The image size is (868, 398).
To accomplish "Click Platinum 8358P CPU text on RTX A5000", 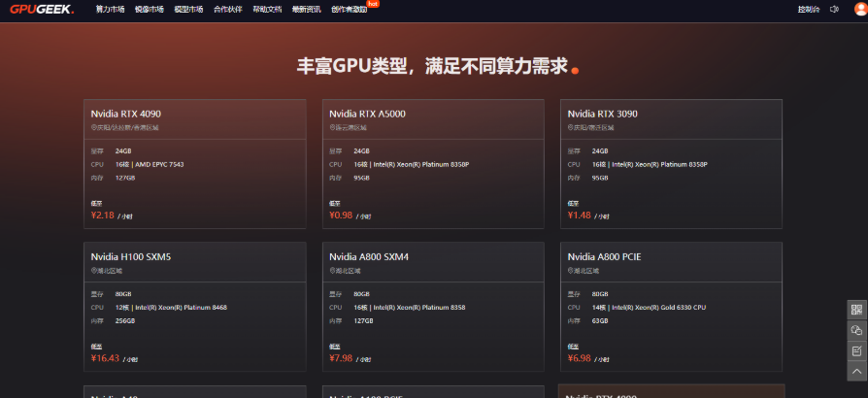I will pos(412,164).
